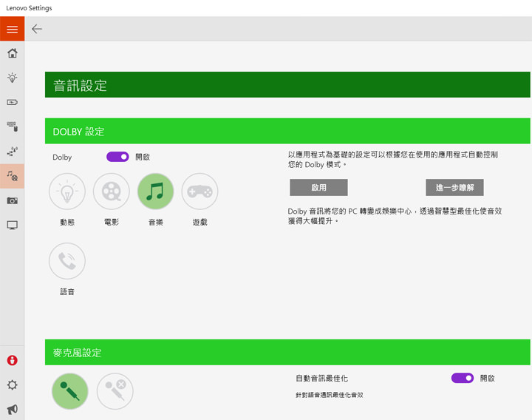The height and width of the screenshot is (420, 532).
Task: Open the hamburger navigation menu
Action: 12,29
